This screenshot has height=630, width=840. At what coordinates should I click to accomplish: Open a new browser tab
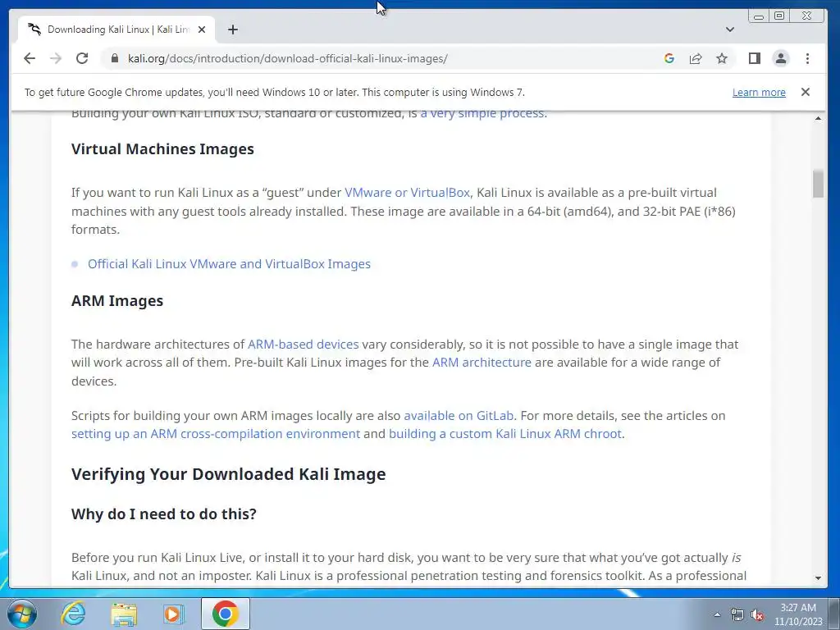tap(232, 30)
